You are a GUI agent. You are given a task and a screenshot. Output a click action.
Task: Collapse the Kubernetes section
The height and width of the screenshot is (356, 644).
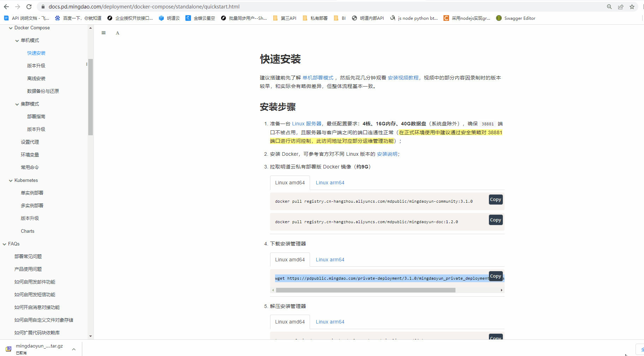tap(11, 180)
